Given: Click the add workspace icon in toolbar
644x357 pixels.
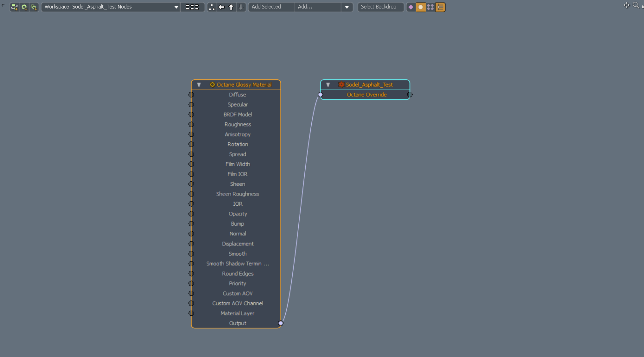Looking at the screenshot, I should tap(14, 7).
